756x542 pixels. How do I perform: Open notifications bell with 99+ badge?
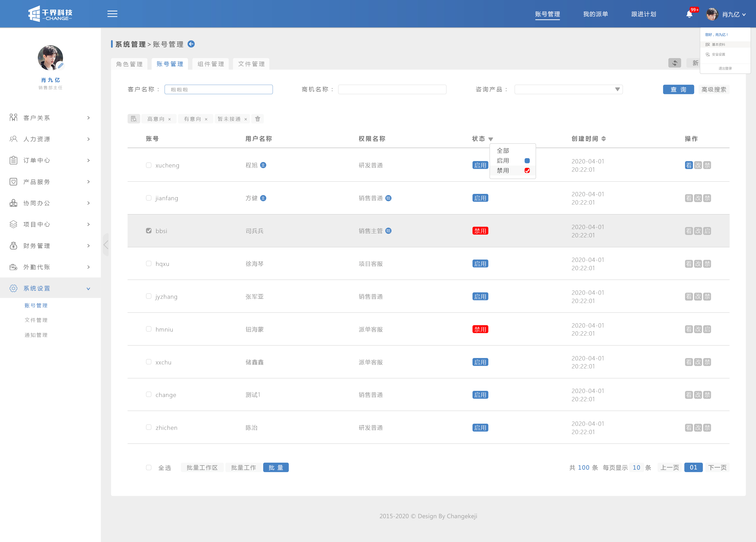tap(689, 14)
